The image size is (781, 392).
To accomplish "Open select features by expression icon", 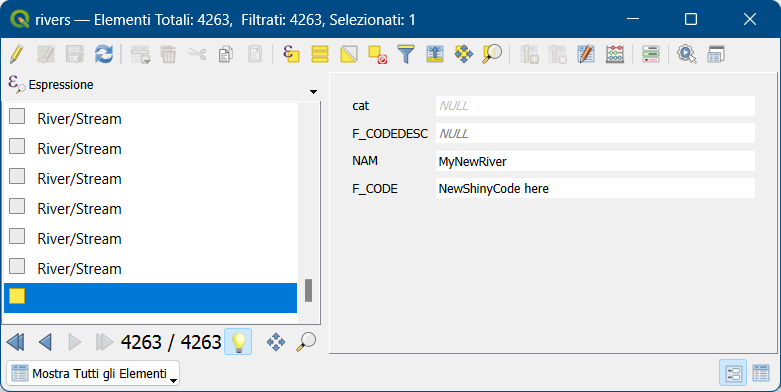I will [291, 54].
